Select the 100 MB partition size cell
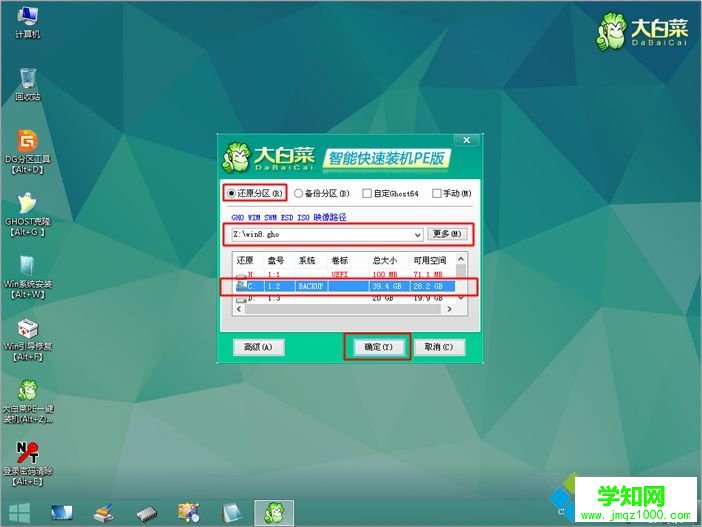 (x=385, y=274)
